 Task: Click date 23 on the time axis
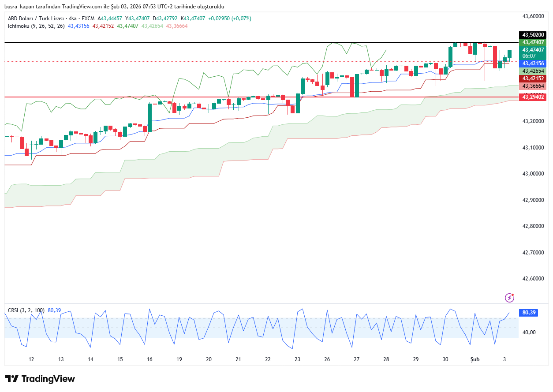point(298,359)
